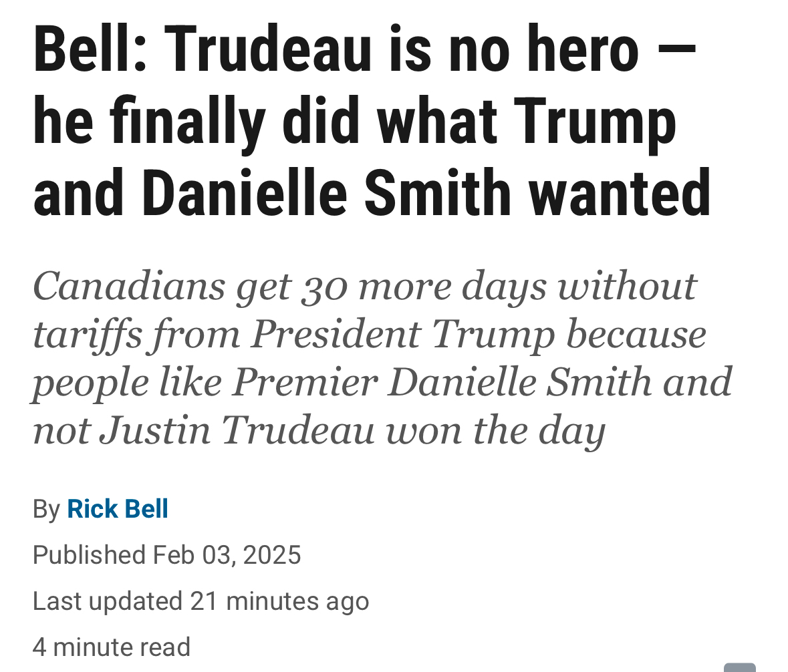Click the article headline about Trudeau

point(372,123)
